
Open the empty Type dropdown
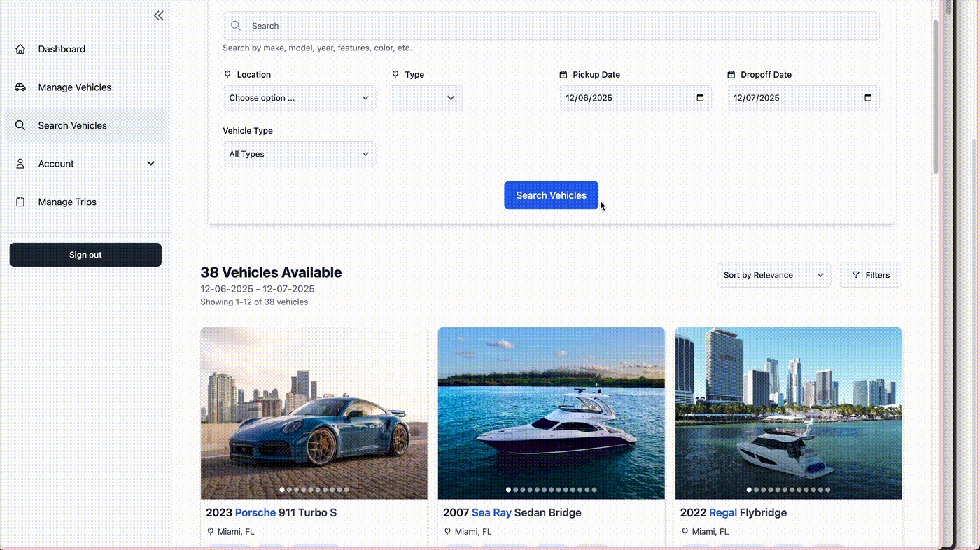point(426,98)
